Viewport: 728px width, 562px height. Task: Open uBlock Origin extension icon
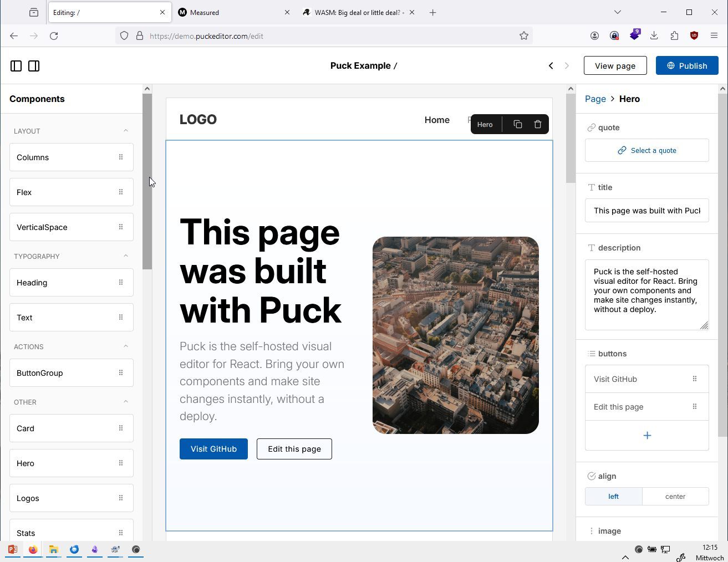point(694,36)
